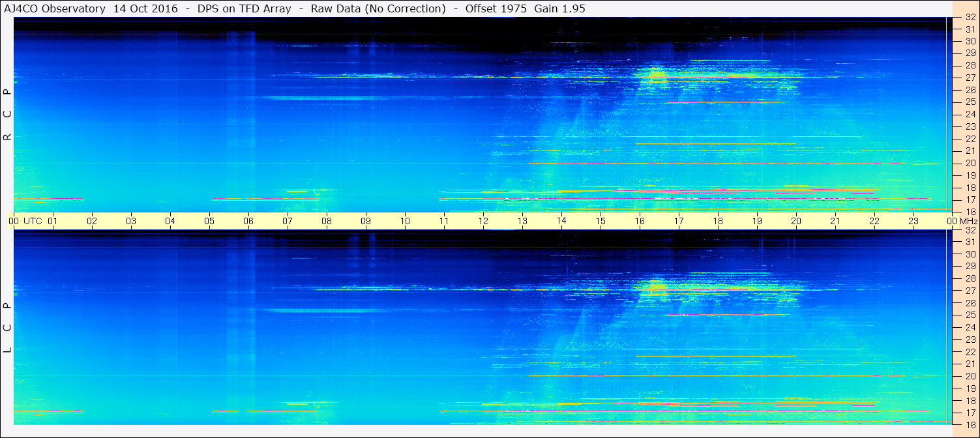Select the 13 hour marker on time axis
Image resolution: width=980 pixels, height=438 pixels.
click(x=522, y=221)
